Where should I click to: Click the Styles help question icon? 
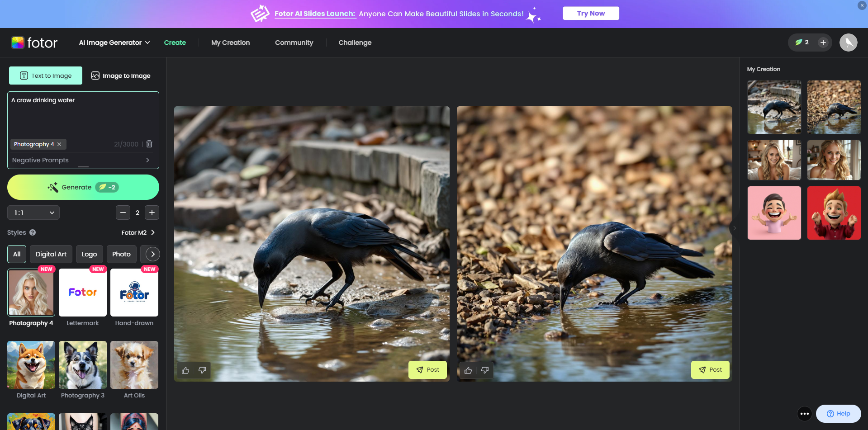click(x=33, y=232)
